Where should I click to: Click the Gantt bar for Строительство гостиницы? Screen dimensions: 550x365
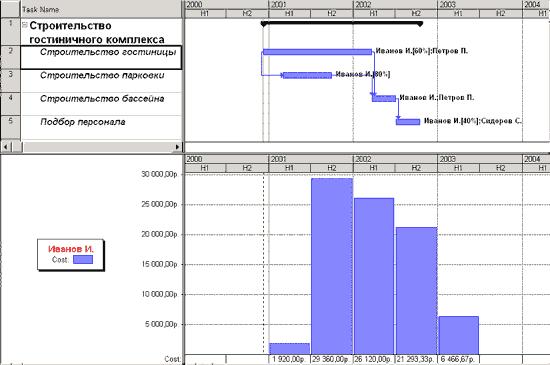317,52
